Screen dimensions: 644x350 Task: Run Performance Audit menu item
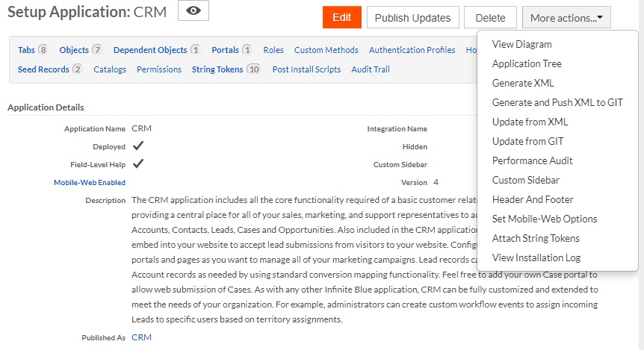(532, 160)
